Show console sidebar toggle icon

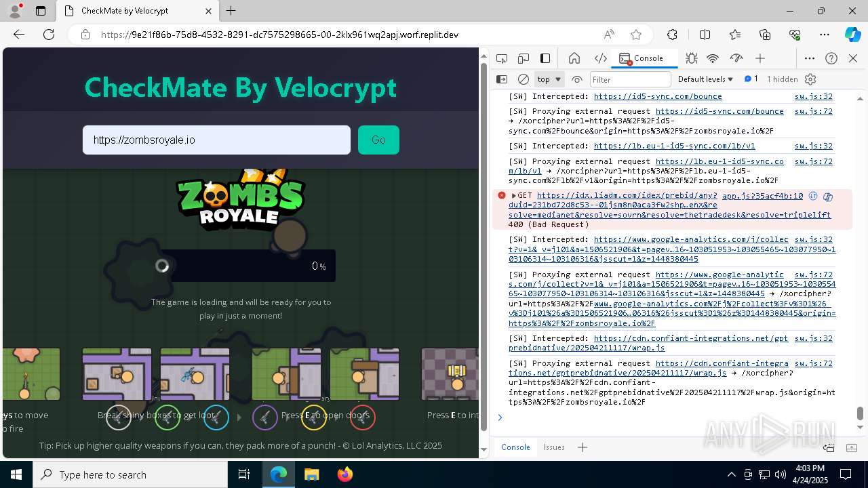tap(502, 79)
